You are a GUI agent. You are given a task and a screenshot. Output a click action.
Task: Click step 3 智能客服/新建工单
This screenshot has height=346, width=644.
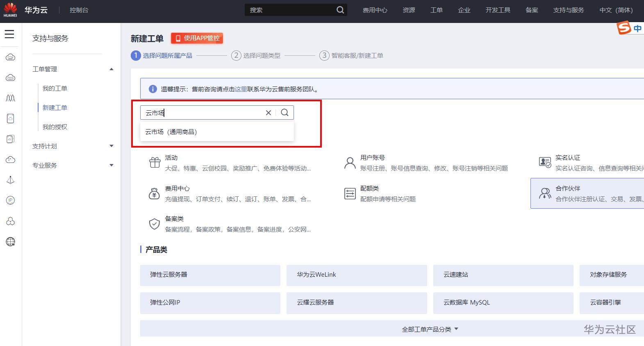351,55
